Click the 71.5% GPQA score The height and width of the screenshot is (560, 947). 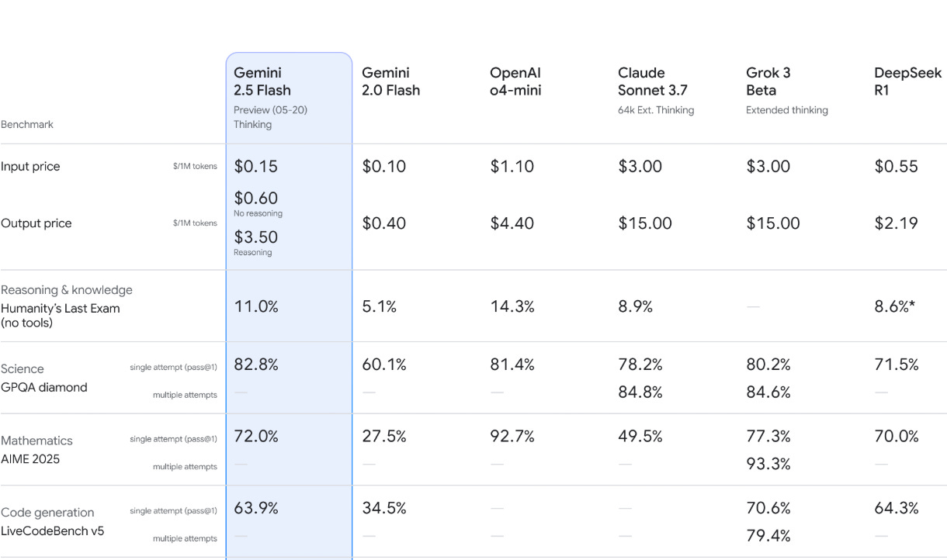(x=897, y=365)
